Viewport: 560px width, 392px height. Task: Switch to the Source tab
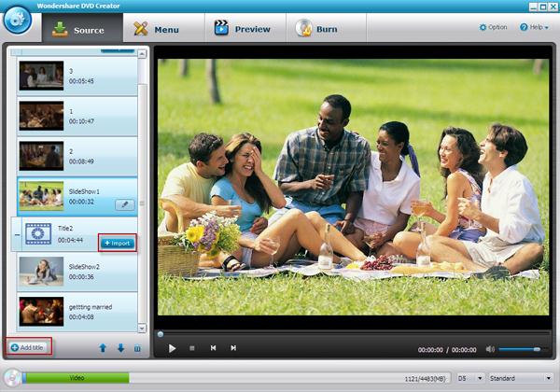82,28
